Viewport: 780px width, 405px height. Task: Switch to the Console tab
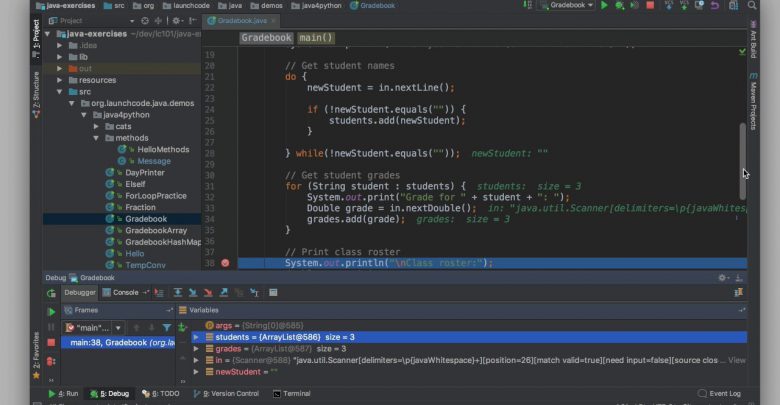[121, 293]
